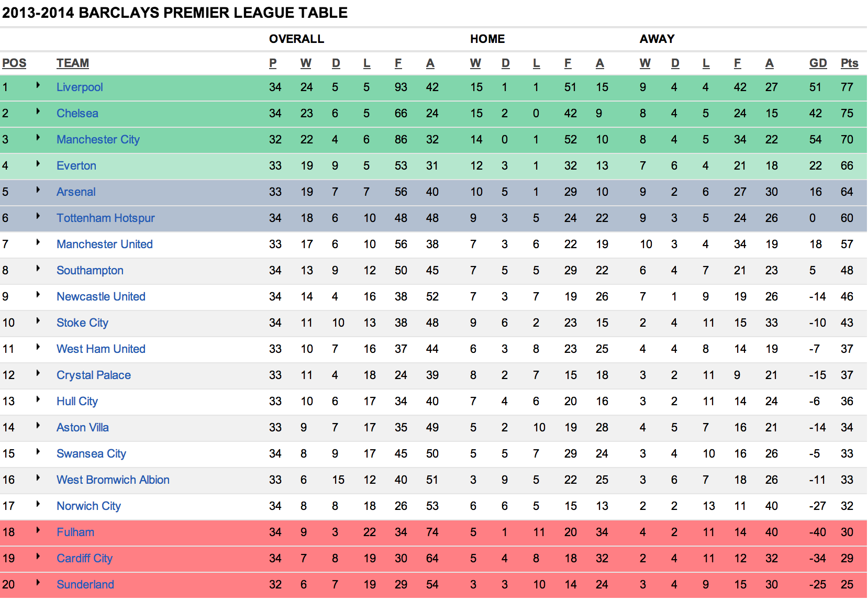The width and height of the screenshot is (868, 600).
Task: Expand the arrow next to Hull City
Action: [x=38, y=399]
